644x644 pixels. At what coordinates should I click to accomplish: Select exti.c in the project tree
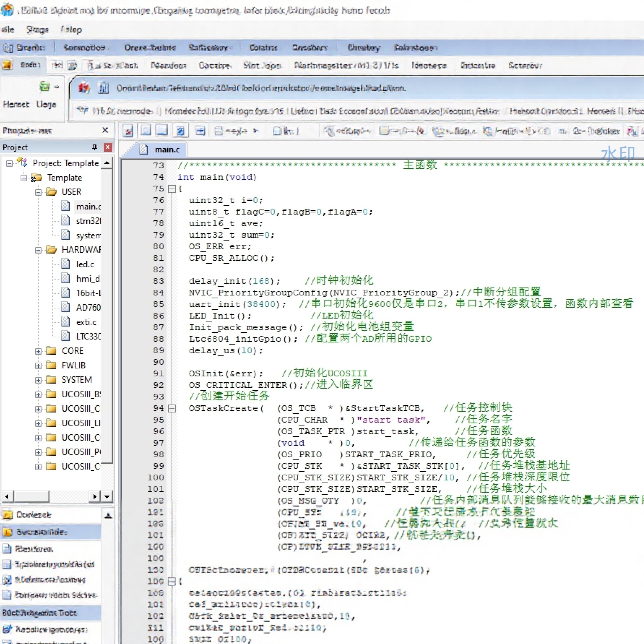coord(86,322)
